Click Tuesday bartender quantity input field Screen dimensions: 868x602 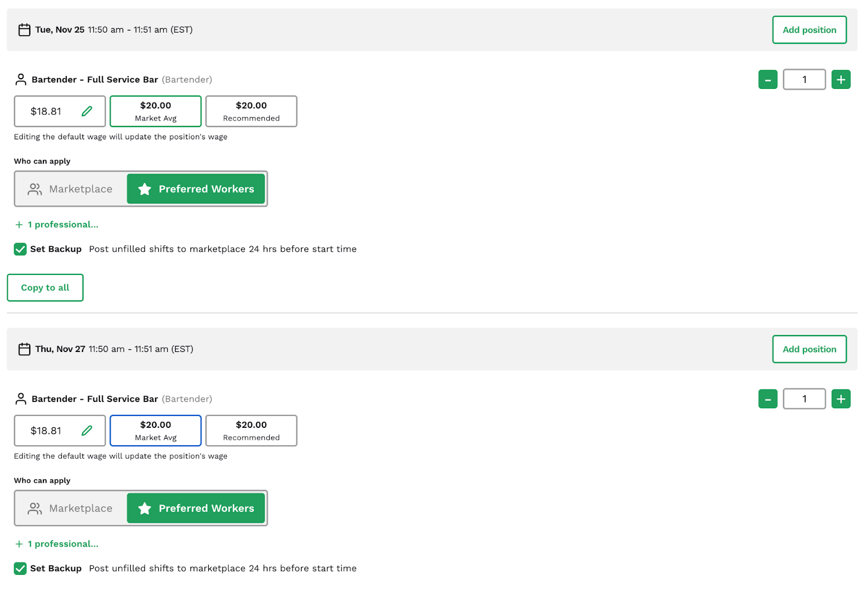804,80
